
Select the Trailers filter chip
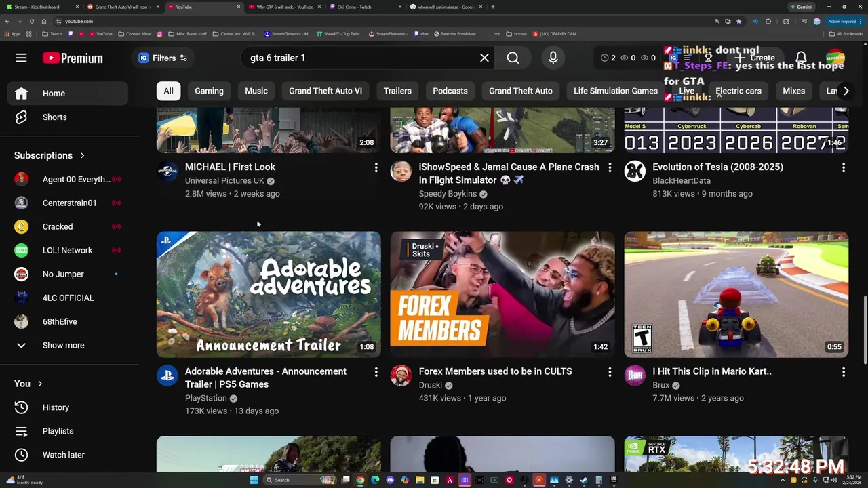(x=397, y=91)
